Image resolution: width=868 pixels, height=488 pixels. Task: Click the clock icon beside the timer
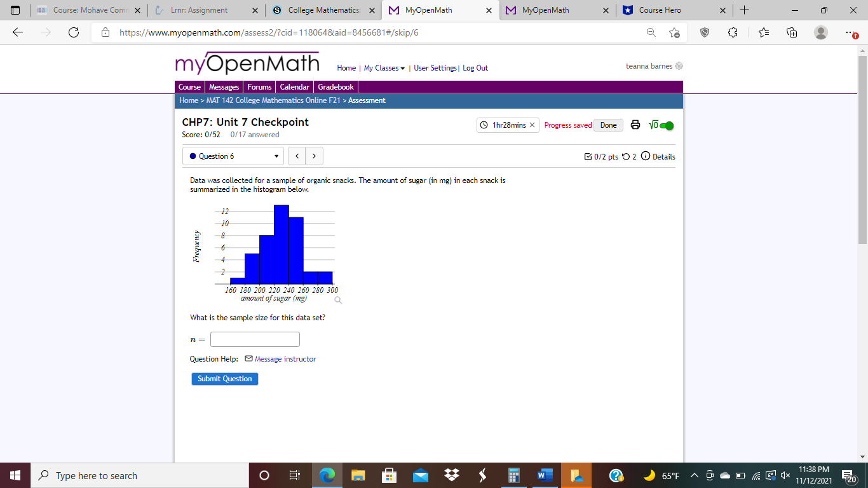484,125
